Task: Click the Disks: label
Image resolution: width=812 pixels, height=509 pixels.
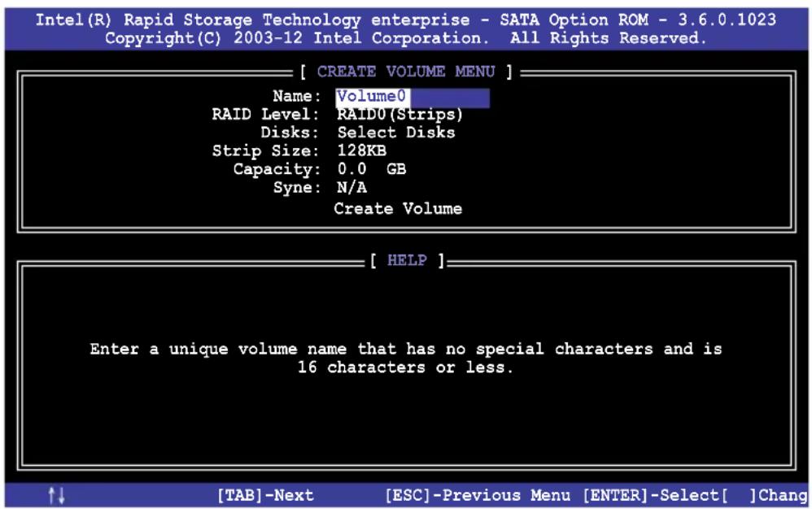Action: click(x=290, y=133)
